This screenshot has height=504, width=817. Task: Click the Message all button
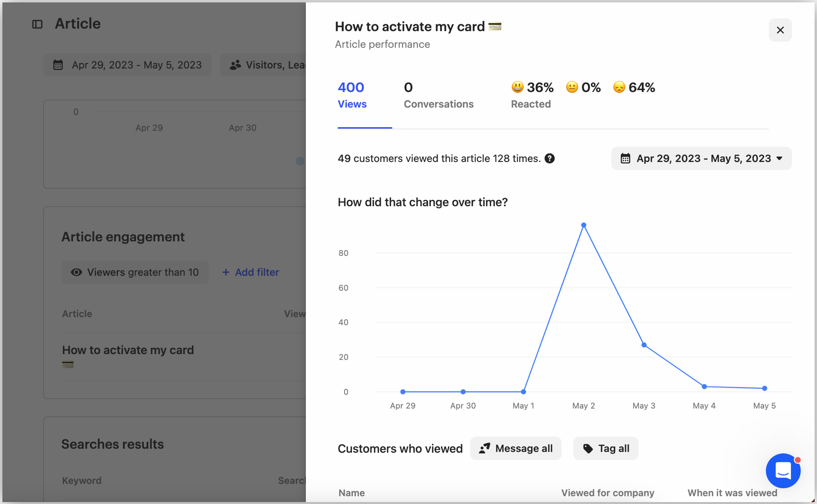tap(515, 449)
